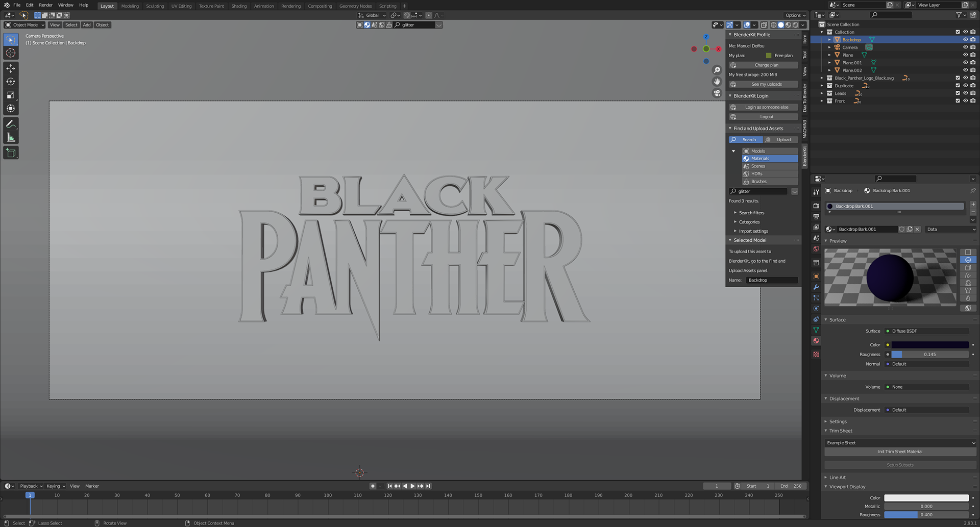The image size is (980, 527).
Task: Collapse the Surface panel
Action: (837, 320)
